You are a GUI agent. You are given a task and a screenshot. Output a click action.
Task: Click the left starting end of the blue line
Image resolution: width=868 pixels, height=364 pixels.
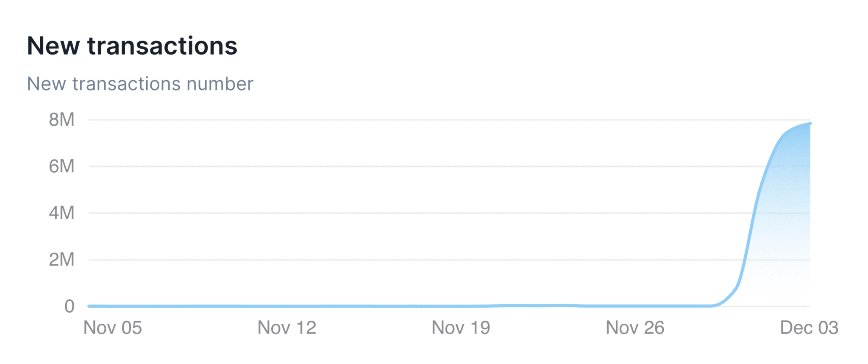tap(89, 306)
